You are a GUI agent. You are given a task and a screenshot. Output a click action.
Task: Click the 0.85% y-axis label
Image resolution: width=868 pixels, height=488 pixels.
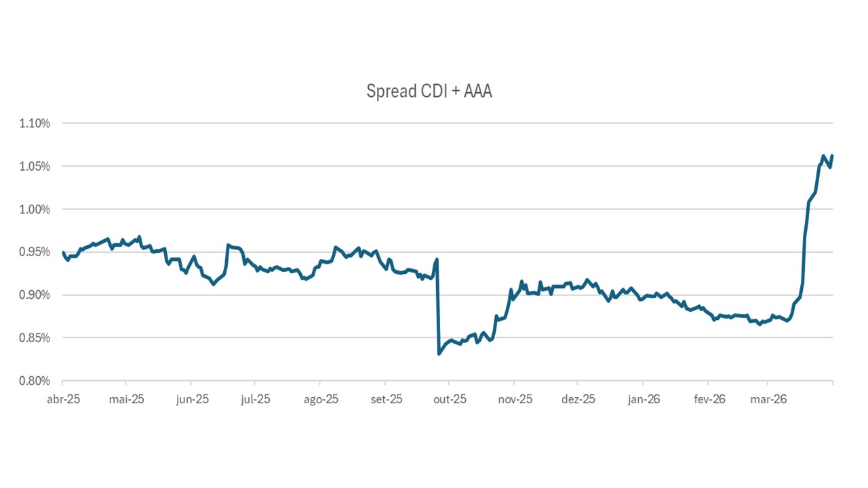(x=35, y=338)
